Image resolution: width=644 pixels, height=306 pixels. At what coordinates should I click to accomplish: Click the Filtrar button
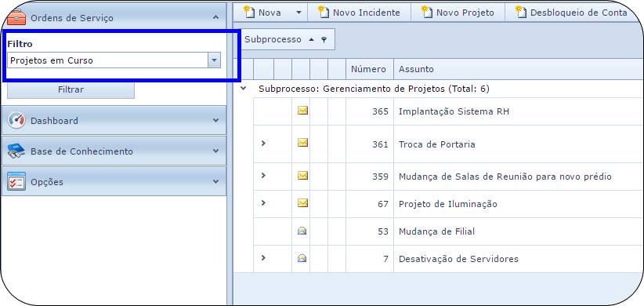coord(71,89)
